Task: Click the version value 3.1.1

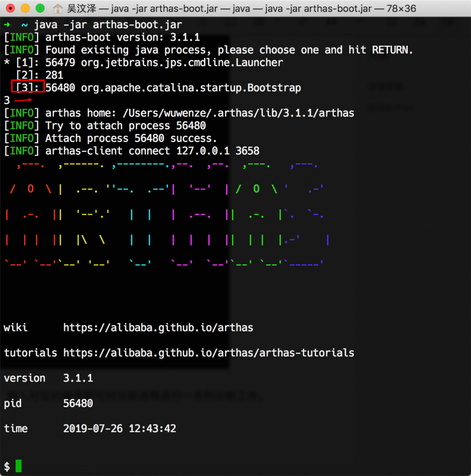Action: tap(78, 378)
